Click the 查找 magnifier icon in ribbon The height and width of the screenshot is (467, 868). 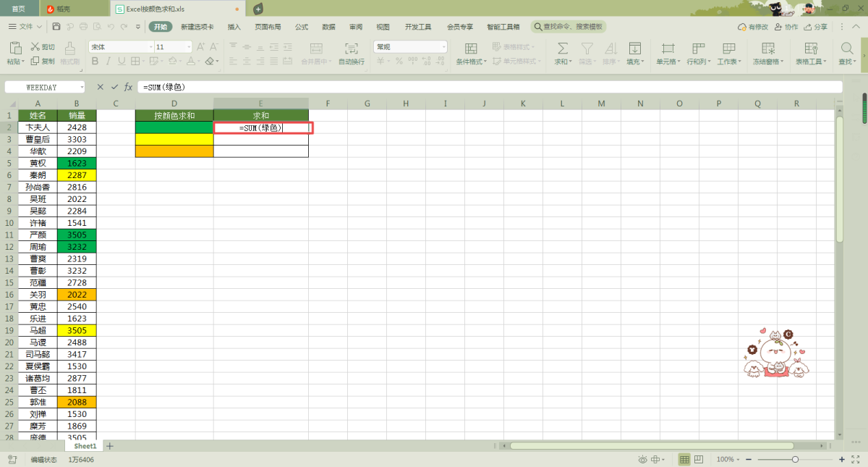tap(846, 49)
